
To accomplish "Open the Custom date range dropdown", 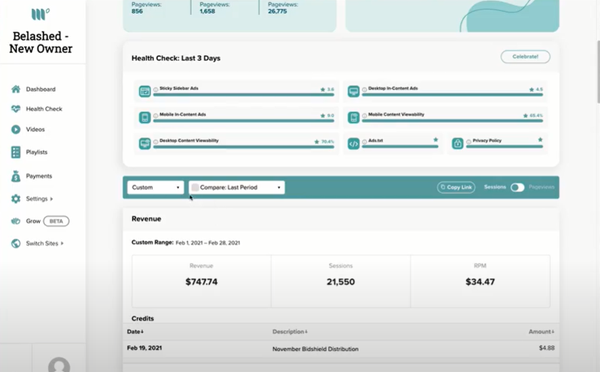I will (x=156, y=188).
